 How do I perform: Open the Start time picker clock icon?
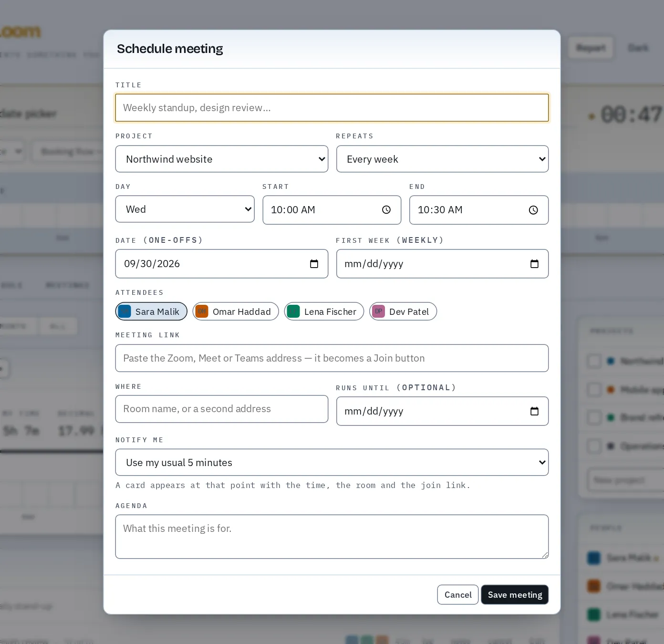pos(386,210)
